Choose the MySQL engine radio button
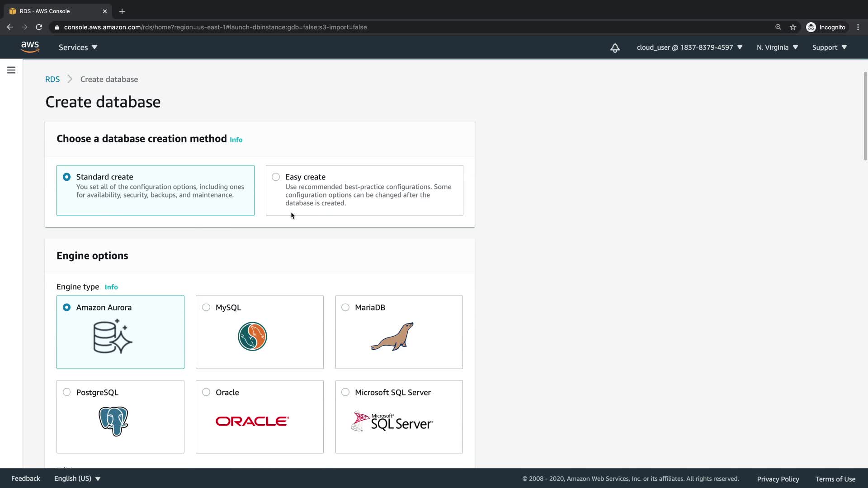Screen dimensions: 868x488 (x=206, y=307)
